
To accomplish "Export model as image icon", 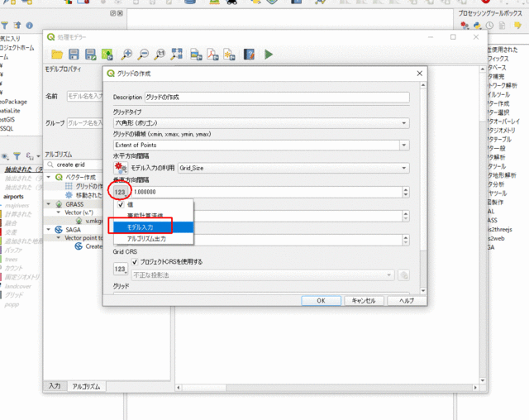I will 196,55.
